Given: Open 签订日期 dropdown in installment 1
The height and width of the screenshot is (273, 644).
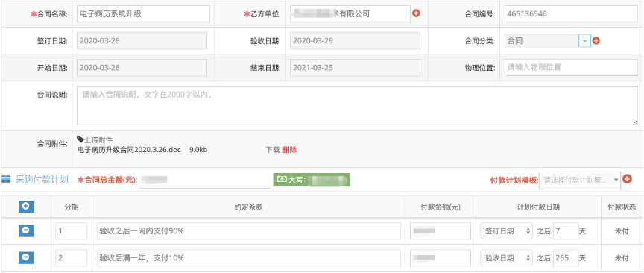Looking at the screenshot, I should tap(506, 231).
